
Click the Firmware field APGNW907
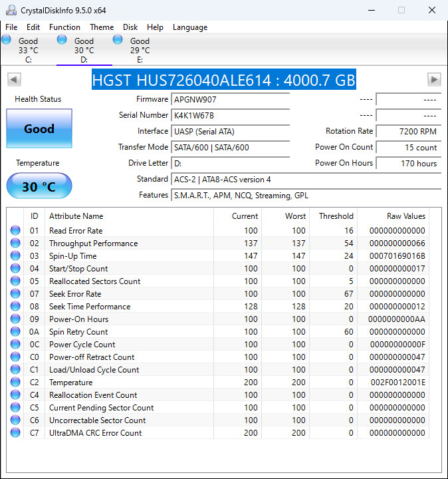231,100
